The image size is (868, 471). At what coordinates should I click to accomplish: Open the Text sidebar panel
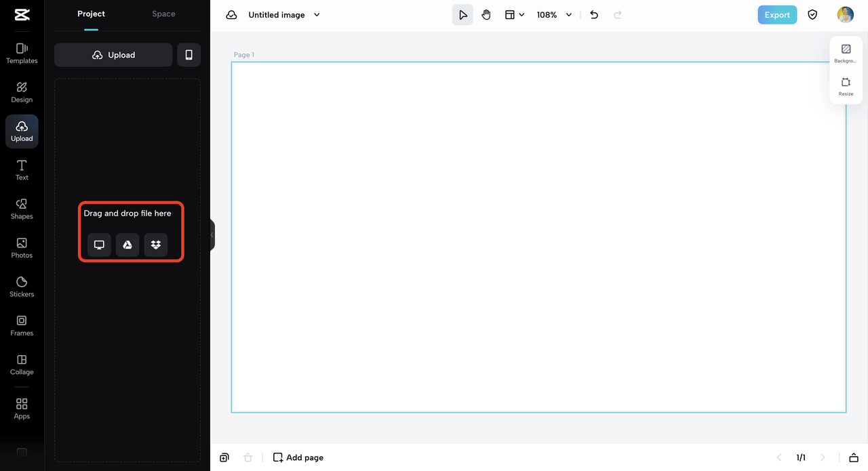(22, 171)
